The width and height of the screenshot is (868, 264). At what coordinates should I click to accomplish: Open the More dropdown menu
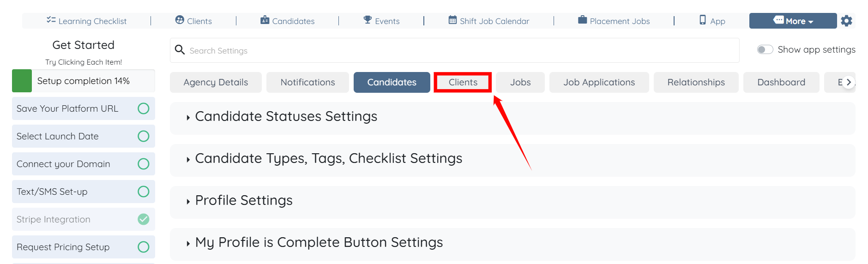pyautogui.click(x=793, y=21)
